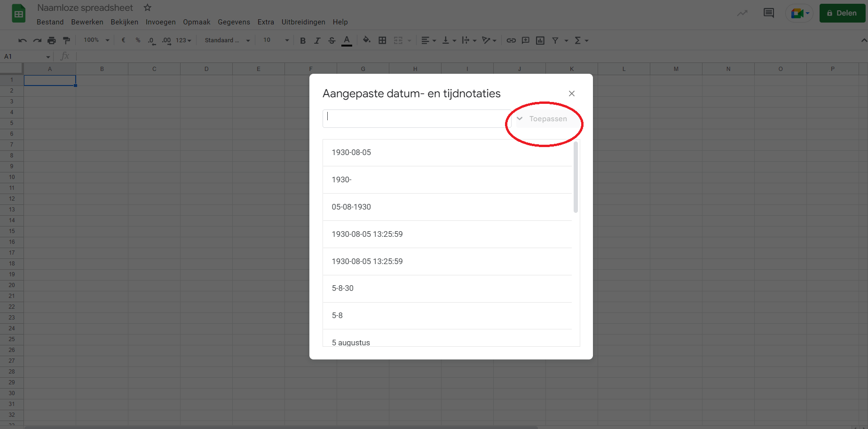
Task: Insert a link
Action: point(511,40)
